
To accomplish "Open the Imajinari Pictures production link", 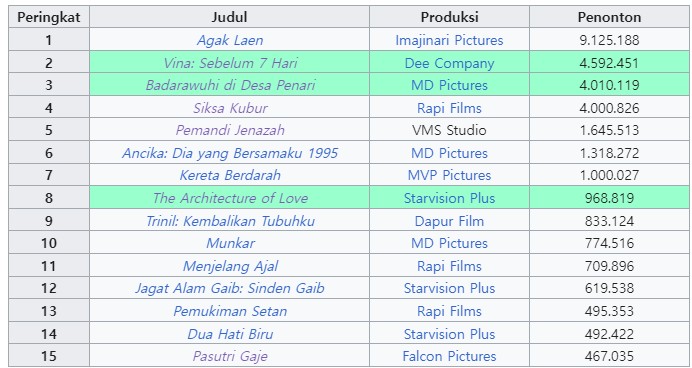I will [449, 41].
